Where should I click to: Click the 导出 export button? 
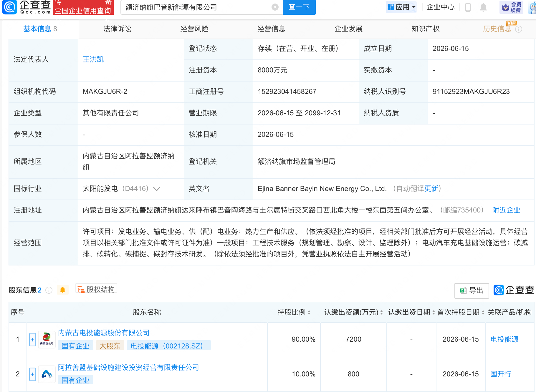472,290
